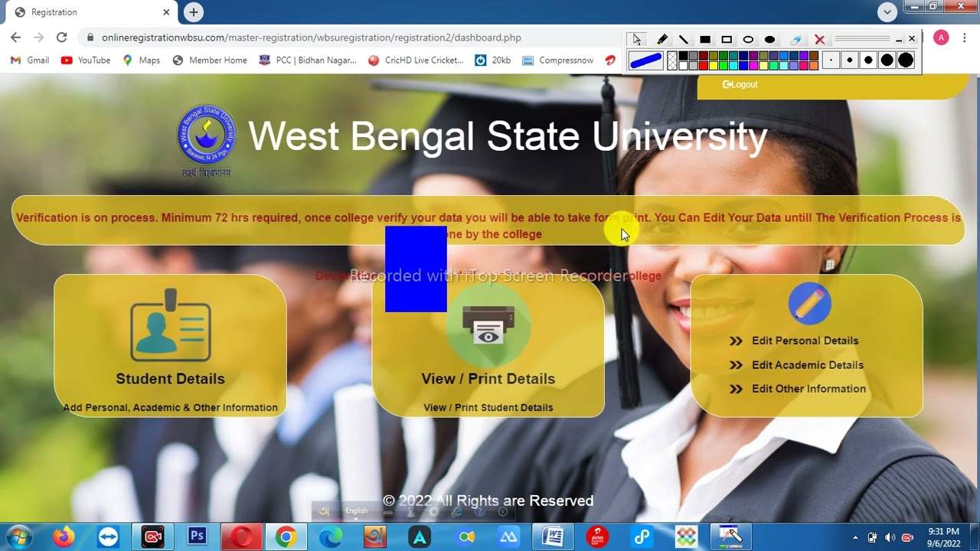Open TeamViewer from the taskbar

pos(109,537)
